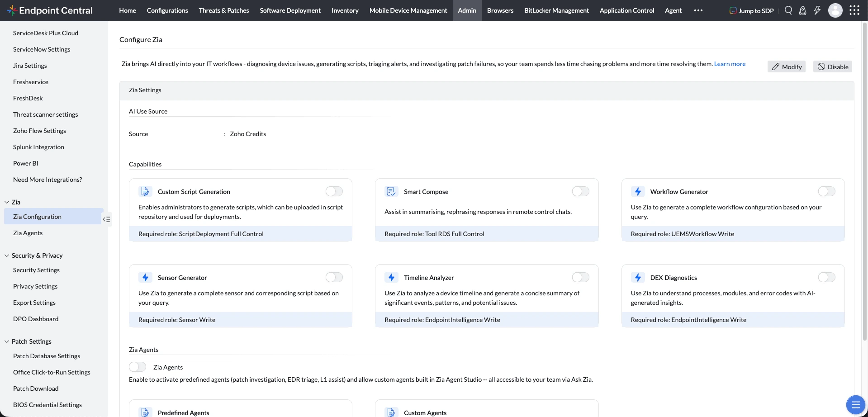This screenshot has height=417, width=868.
Task: Open Mobile Device Management tab
Action: click(x=408, y=10)
